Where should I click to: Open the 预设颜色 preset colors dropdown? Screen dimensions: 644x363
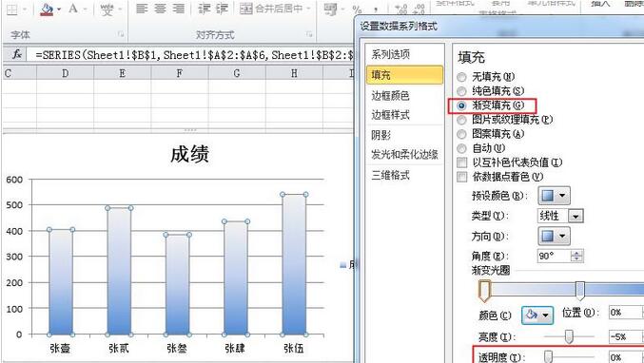(555, 196)
